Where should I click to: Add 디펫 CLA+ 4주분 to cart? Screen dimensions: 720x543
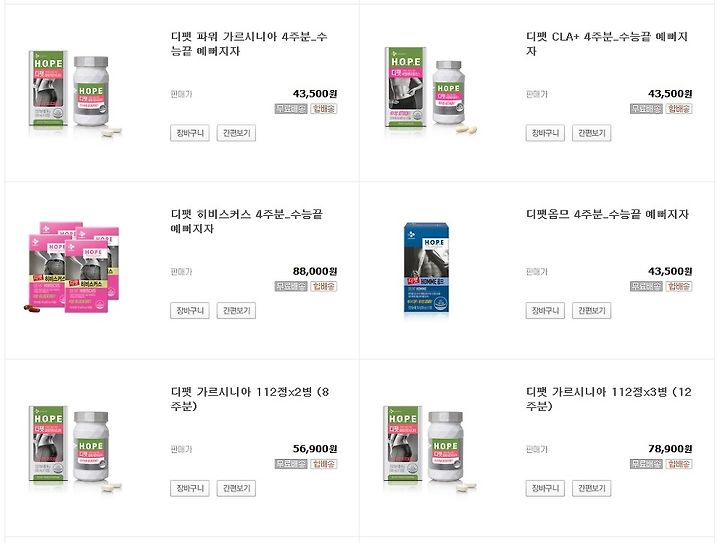(x=545, y=133)
